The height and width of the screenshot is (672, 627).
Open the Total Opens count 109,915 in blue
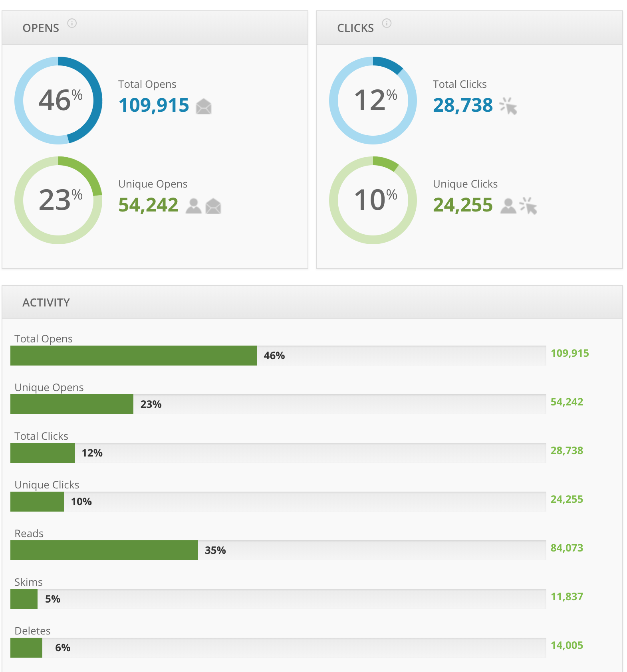154,105
